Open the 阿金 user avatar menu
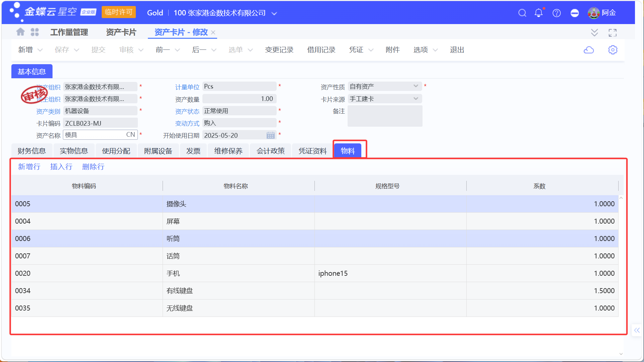 point(602,13)
